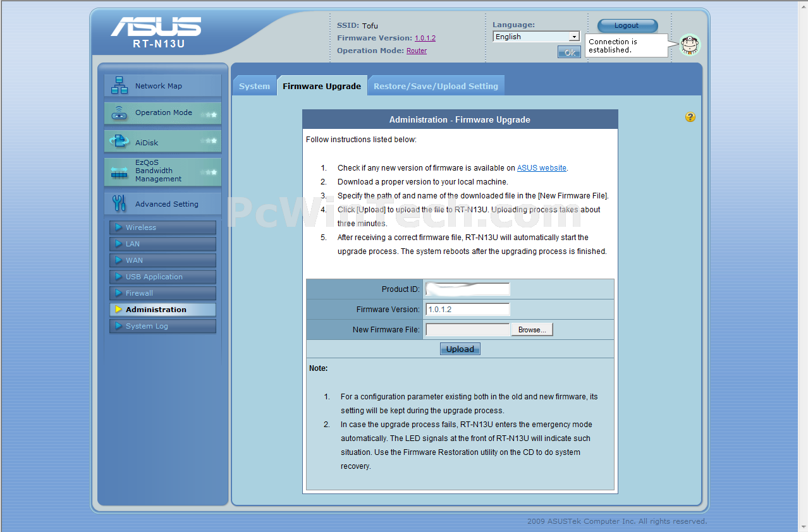Click the Browse... button
The height and width of the screenshot is (532, 808).
(x=532, y=330)
